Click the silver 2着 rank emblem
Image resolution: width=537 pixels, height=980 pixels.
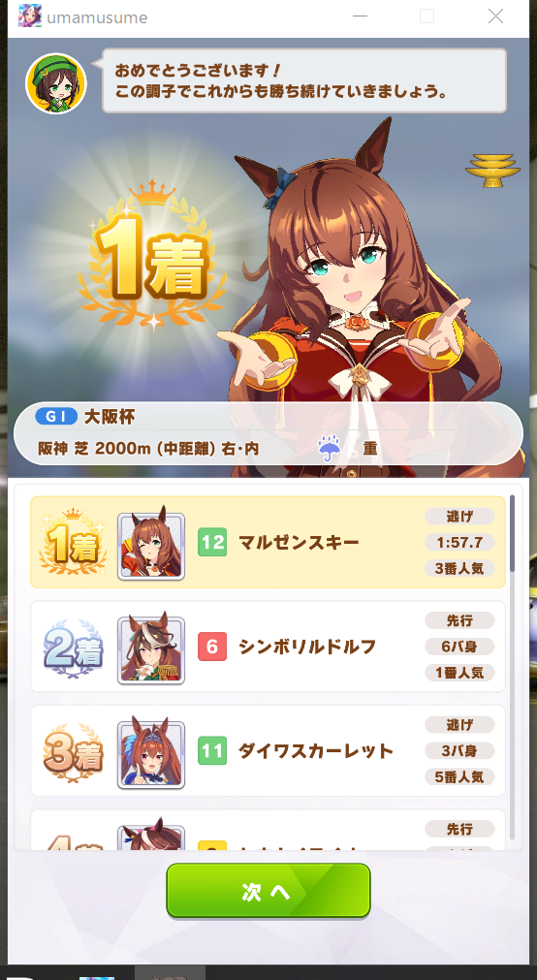click(73, 650)
